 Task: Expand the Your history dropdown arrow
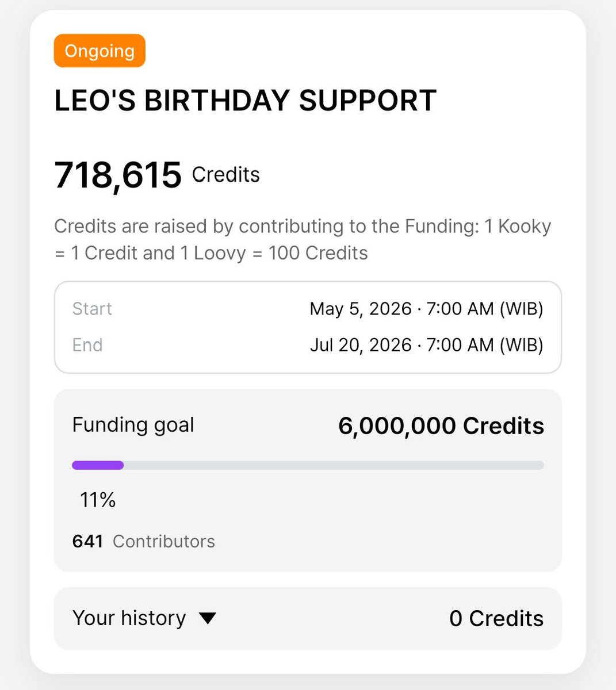[207, 618]
